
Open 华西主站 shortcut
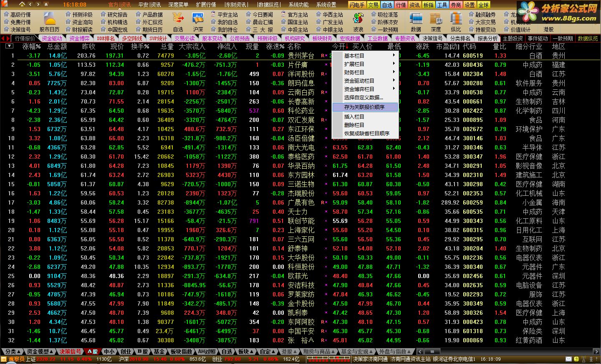[329, 15]
